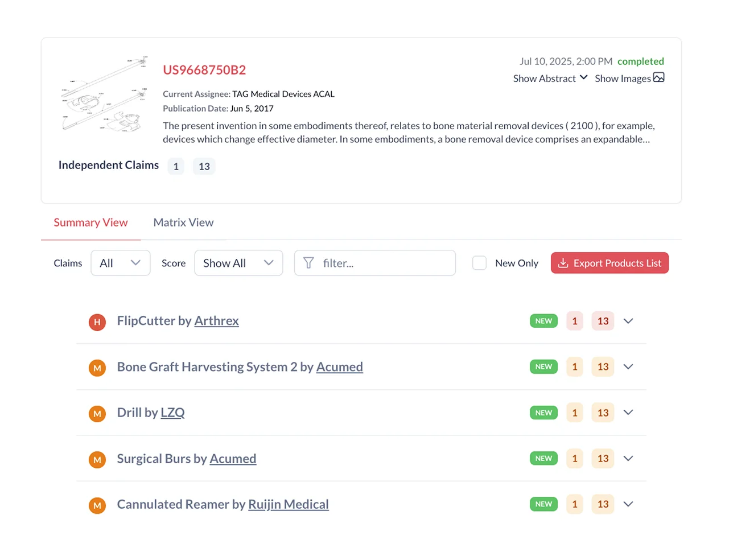
Task: Click the 'Jul 10, 2025, 2:00 PM' timestamp
Action: click(x=566, y=61)
